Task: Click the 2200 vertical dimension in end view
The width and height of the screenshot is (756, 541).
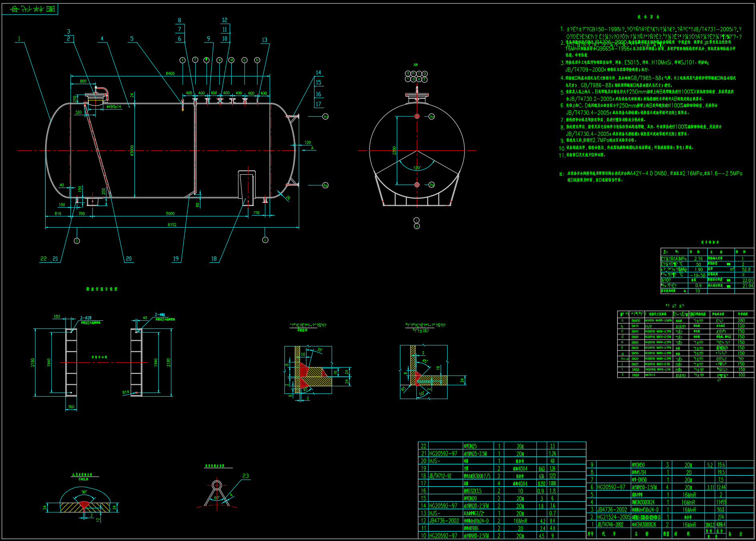Action: (394, 150)
